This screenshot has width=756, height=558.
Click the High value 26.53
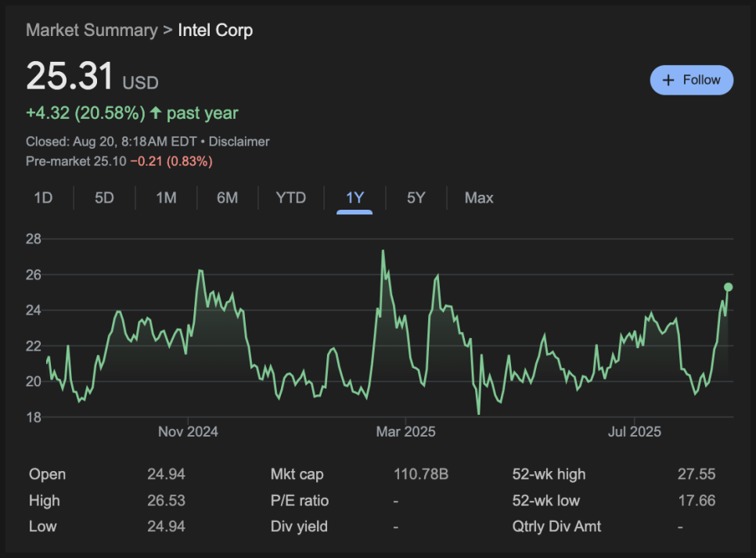(x=166, y=501)
